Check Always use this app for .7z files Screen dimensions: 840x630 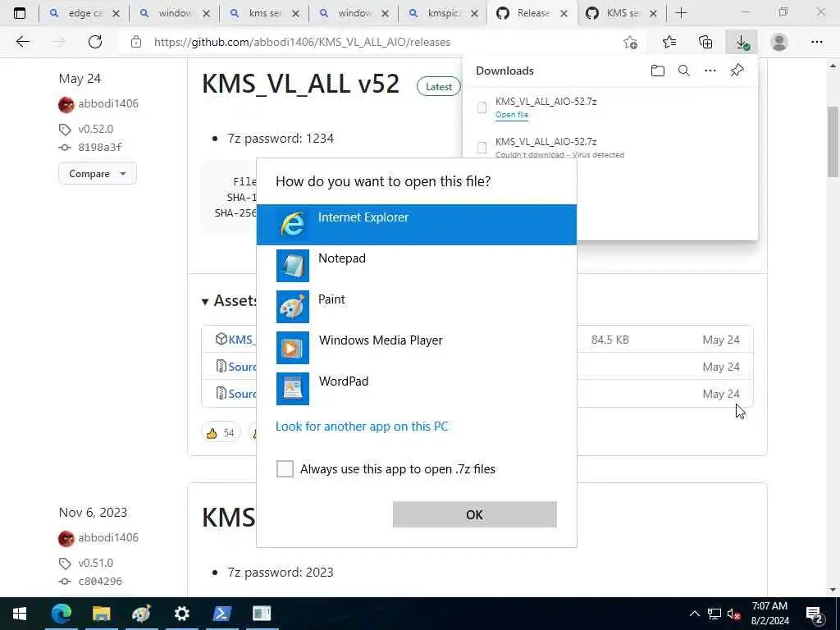coord(285,468)
